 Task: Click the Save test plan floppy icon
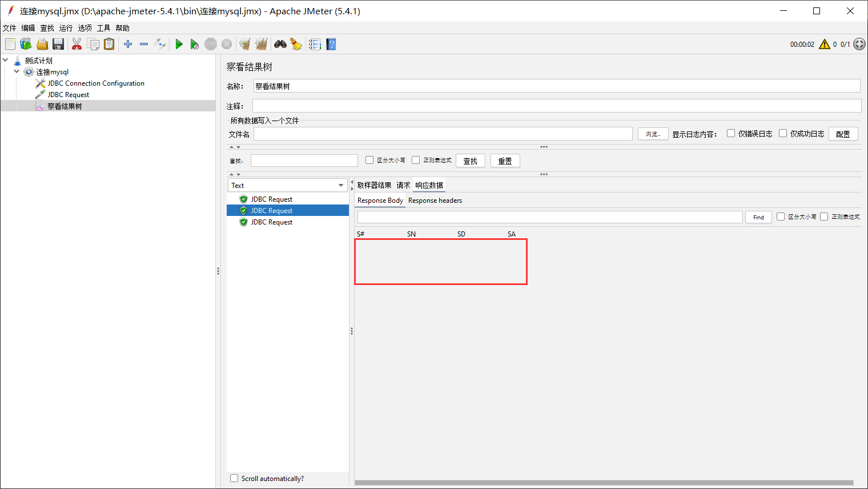[58, 44]
